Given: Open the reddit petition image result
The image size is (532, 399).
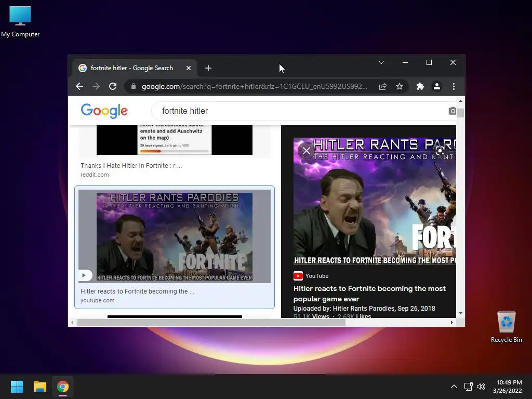Looking at the screenshot, I should 175,140.
